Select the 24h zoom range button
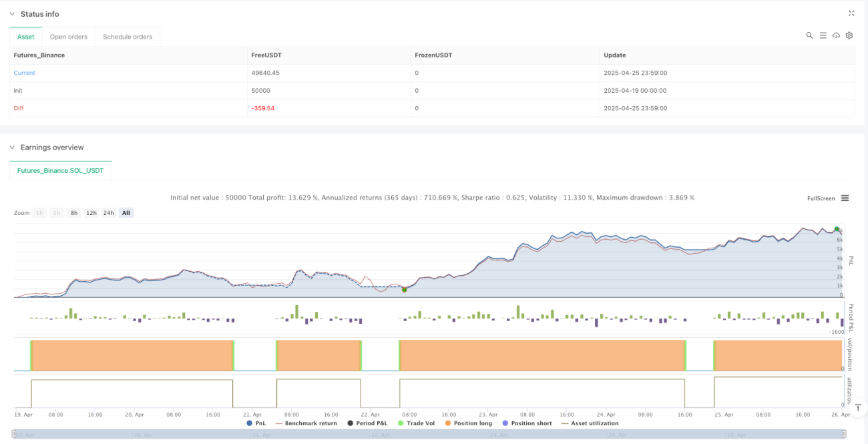 [108, 213]
